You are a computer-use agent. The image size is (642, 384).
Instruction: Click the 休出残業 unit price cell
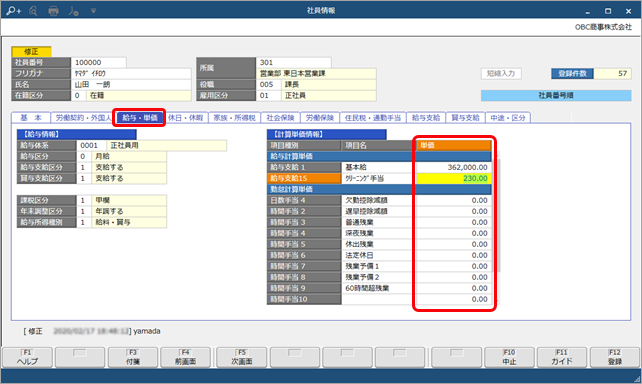point(454,244)
